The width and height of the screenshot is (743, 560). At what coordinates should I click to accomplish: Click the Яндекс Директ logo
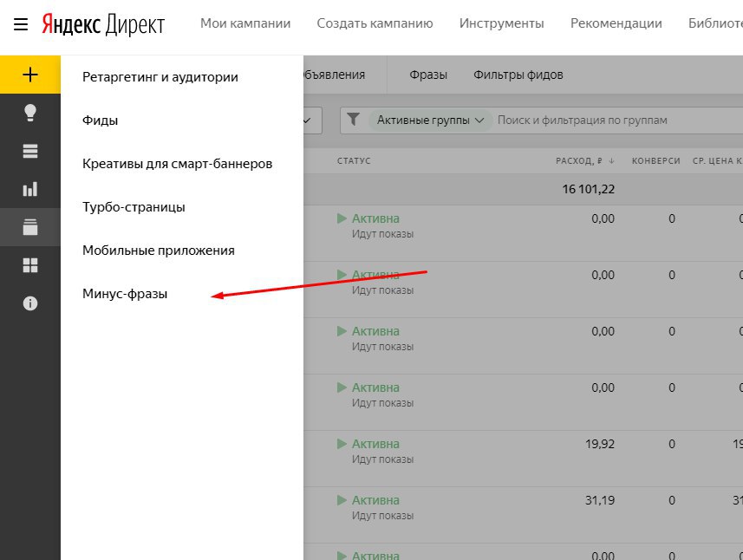point(103,24)
